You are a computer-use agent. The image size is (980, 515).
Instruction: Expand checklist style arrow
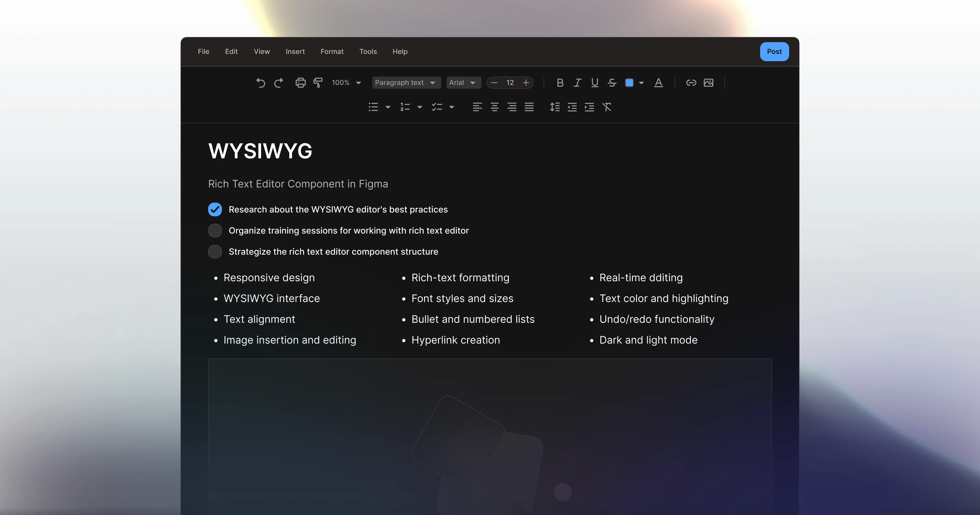[x=452, y=107]
